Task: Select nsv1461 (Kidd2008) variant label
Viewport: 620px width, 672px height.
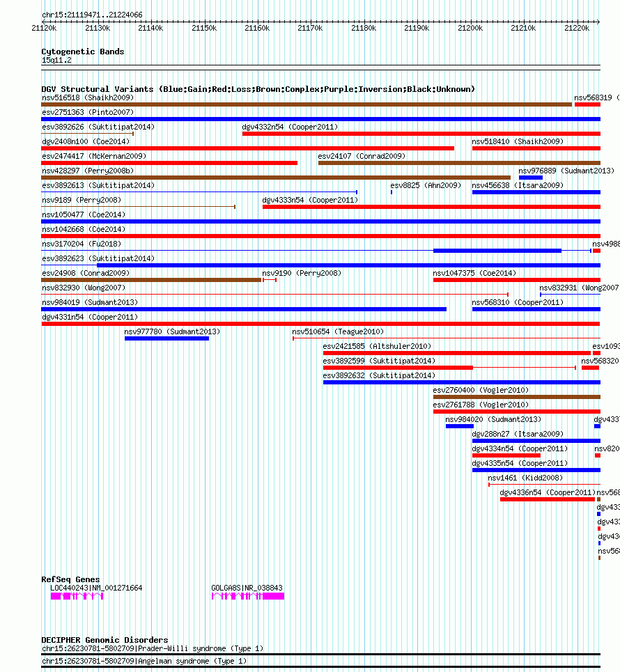Action: click(x=525, y=478)
